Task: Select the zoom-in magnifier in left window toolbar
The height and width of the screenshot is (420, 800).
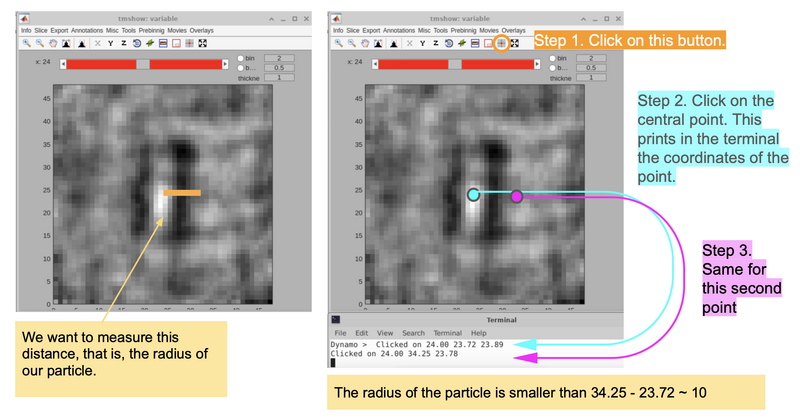Action: 27,43
